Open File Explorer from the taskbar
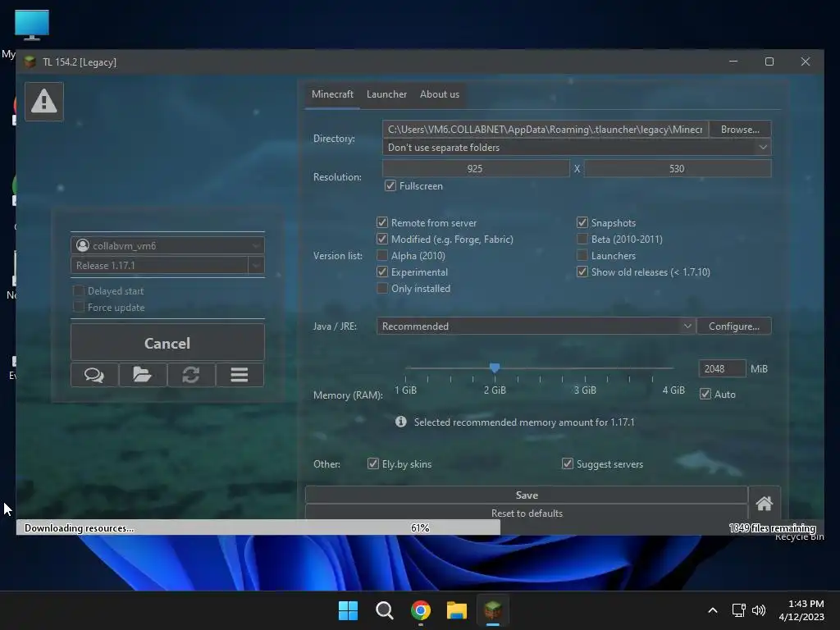 pyautogui.click(x=457, y=610)
